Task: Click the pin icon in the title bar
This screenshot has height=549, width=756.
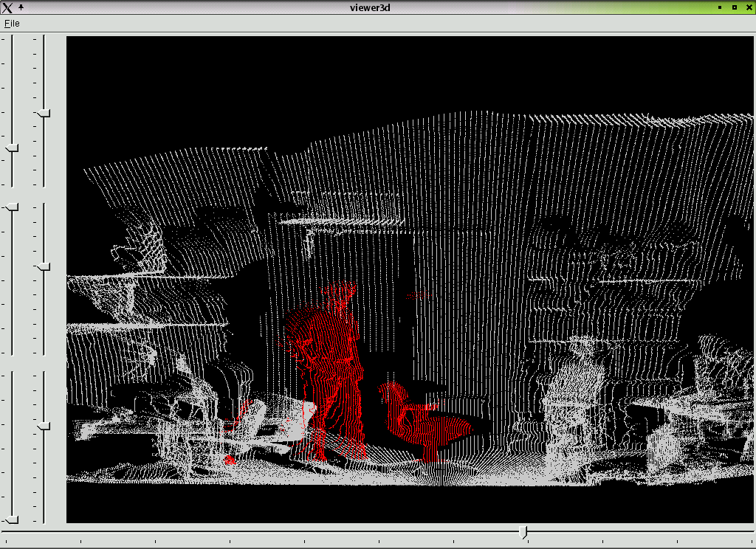Action: [x=21, y=7]
